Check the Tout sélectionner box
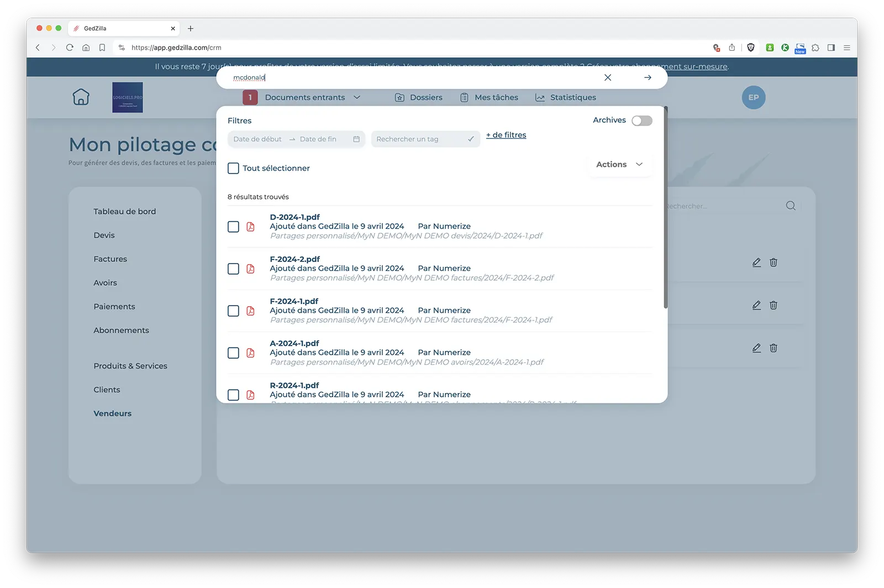The image size is (884, 588). pos(233,168)
